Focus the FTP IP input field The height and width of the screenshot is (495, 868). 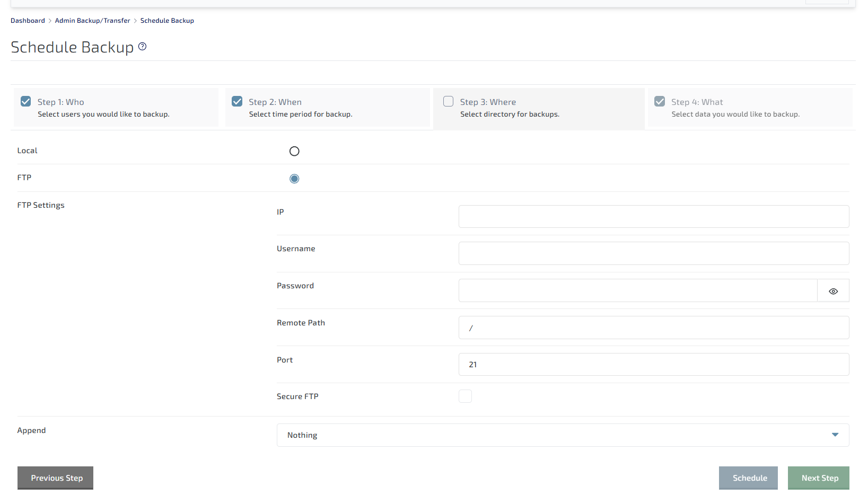(653, 217)
